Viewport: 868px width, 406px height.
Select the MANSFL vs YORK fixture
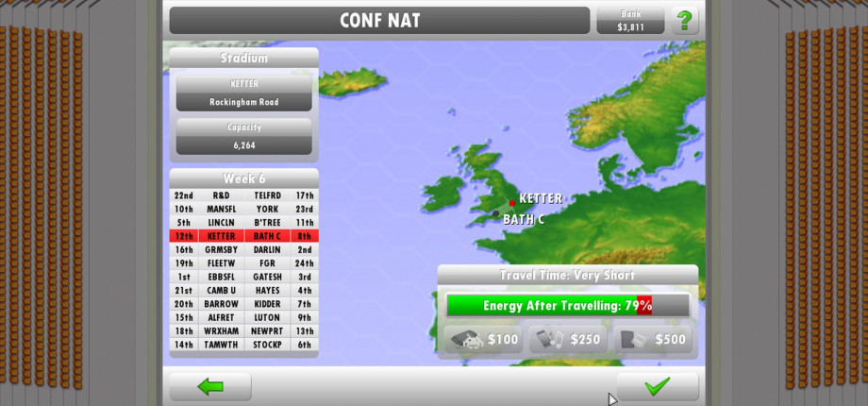point(243,210)
